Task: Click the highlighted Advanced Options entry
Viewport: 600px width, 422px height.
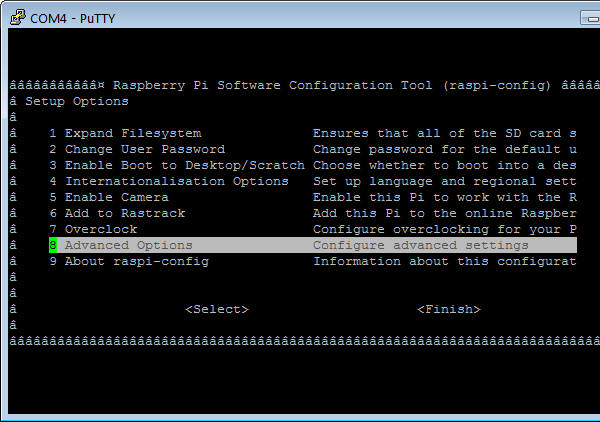Action: pyautogui.click(x=128, y=245)
